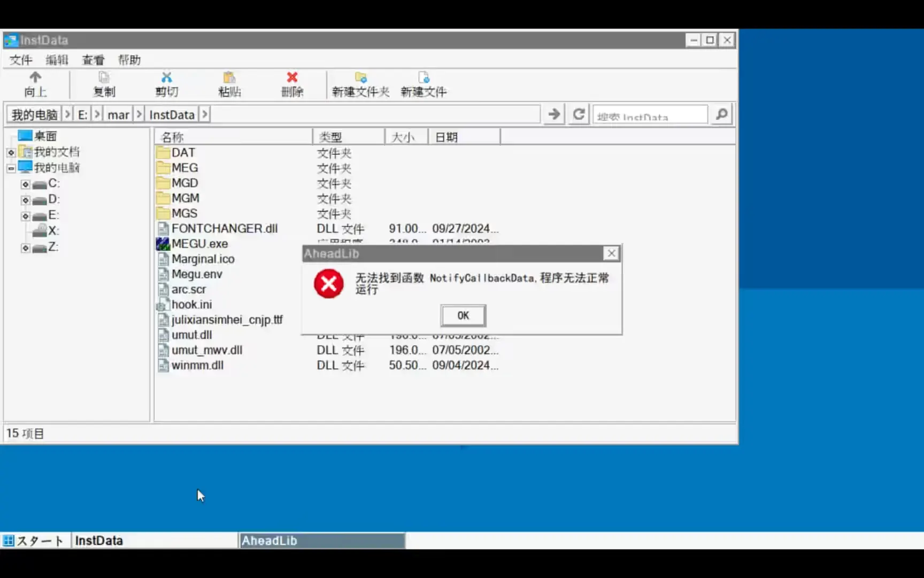924x578 pixels.
Task: Click the Start (スタート) button on taskbar
Action: (34, 541)
